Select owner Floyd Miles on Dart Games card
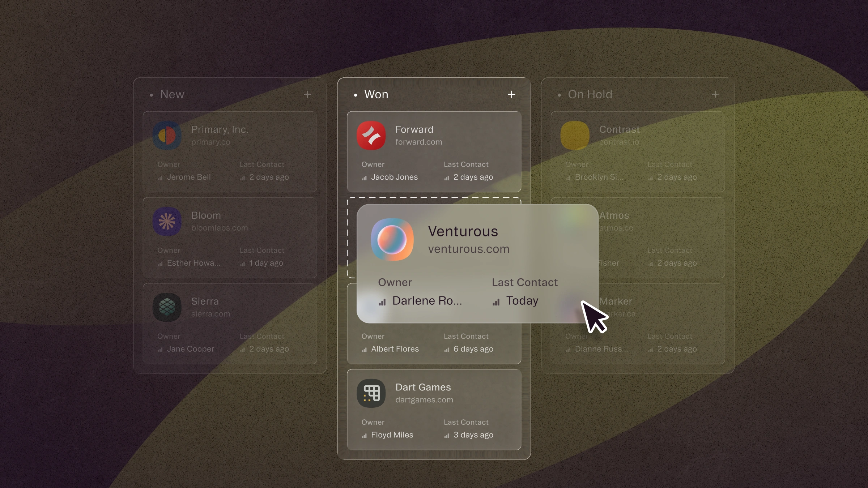Viewport: 868px width, 488px height. (392, 435)
